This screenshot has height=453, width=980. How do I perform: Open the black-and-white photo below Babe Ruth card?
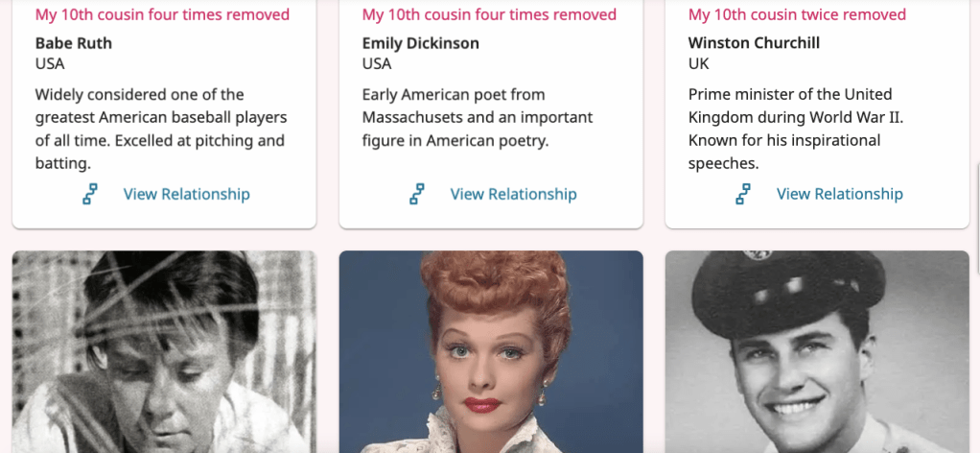pyautogui.click(x=164, y=351)
